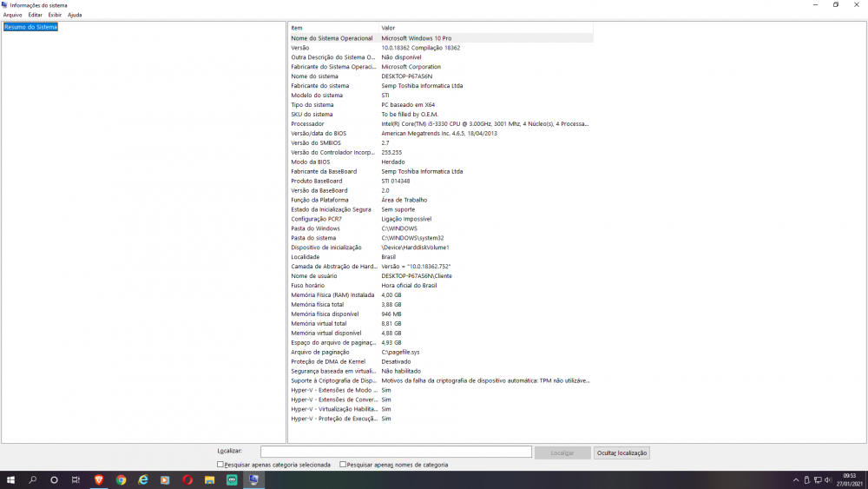Select Dispositivo de inicialização row
This screenshot has width=868, height=489.
(441, 248)
